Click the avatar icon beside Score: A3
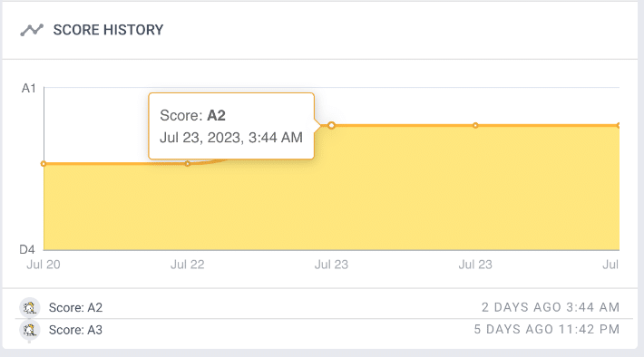This screenshot has height=357, width=644. pos(29,330)
